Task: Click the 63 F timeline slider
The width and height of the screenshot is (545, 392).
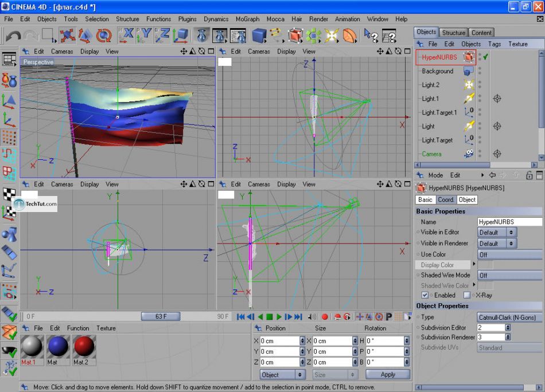Action: tap(161, 316)
